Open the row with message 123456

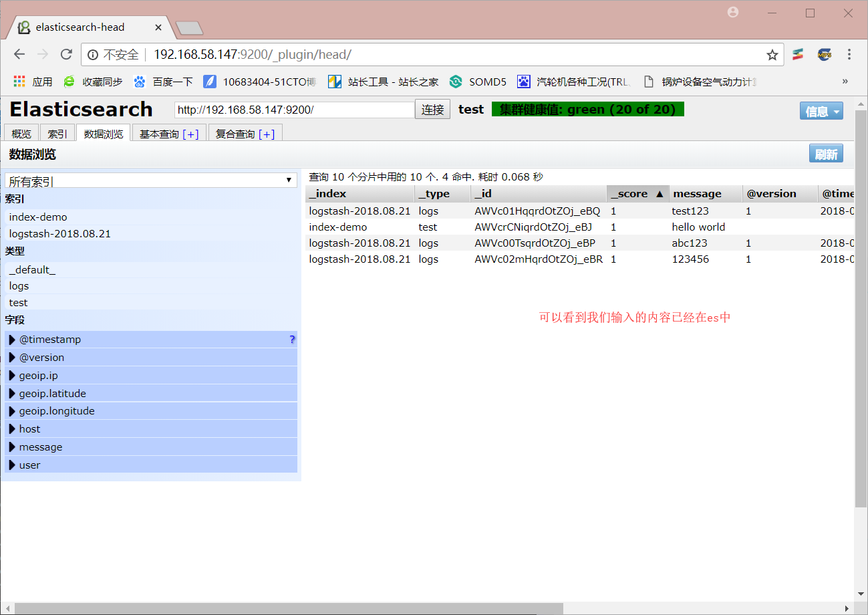tap(580, 259)
